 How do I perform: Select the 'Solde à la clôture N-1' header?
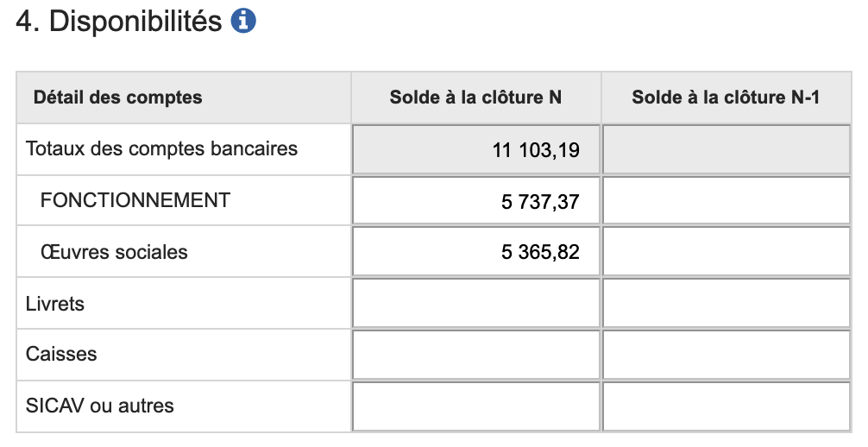pyautogui.click(x=726, y=98)
